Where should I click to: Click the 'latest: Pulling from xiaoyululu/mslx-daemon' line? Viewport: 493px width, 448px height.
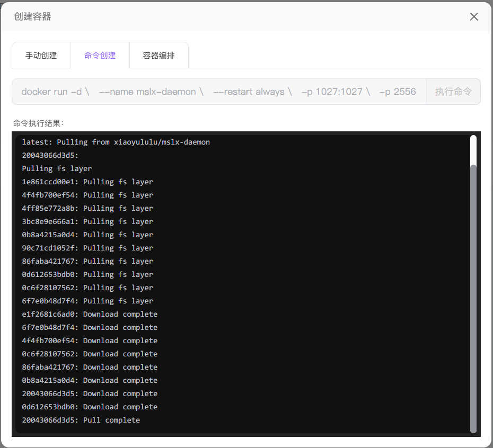116,142
